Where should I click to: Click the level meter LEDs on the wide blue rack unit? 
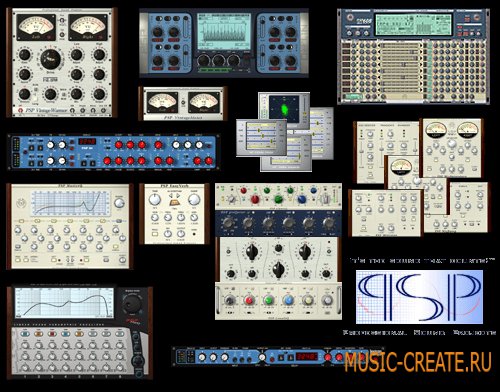15,152
